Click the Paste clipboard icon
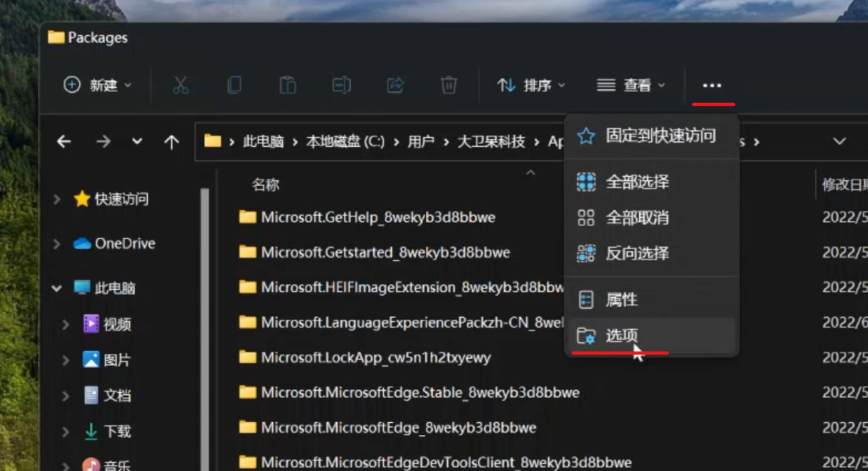The width and height of the screenshot is (868, 471). point(288,85)
